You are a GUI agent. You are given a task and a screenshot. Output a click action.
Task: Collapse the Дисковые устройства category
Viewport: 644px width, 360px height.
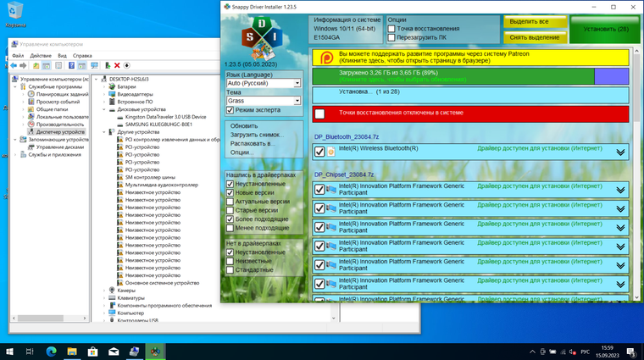pyautogui.click(x=104, y=109)
